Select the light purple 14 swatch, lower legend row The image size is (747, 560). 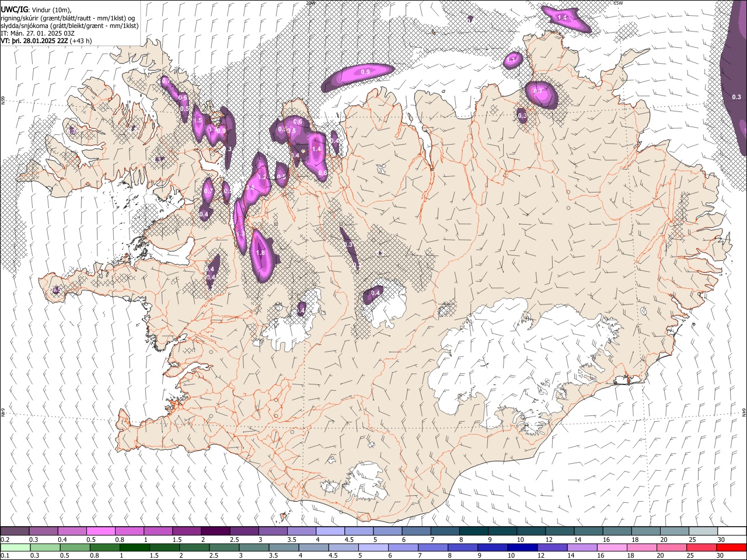tap(581, 547)
